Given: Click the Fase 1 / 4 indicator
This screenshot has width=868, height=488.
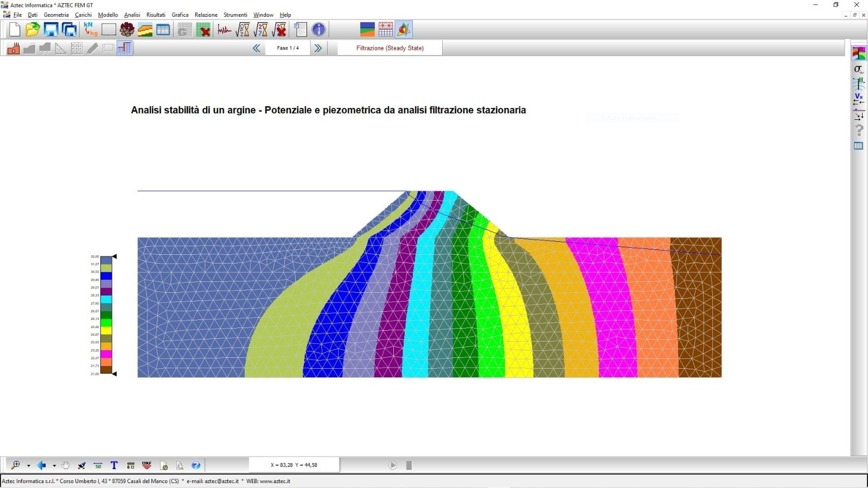Looking at the screenshot, I should pos(288,48).
